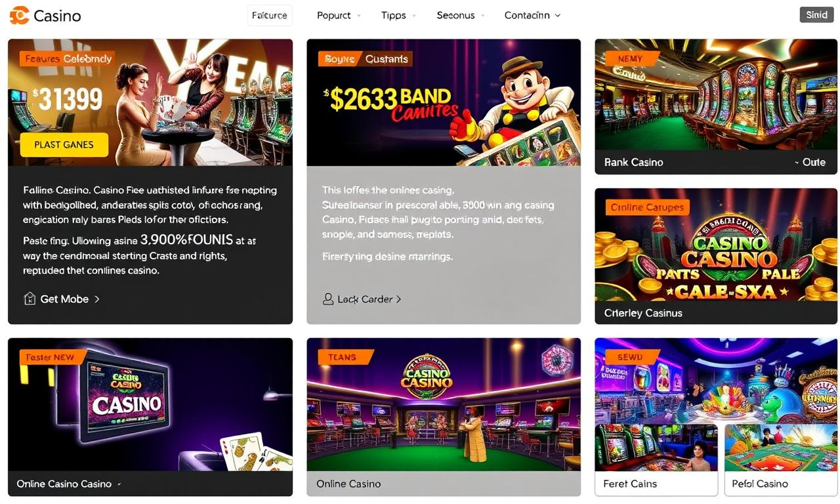Screen dimensions: 840x504
Task: Click the chevron after Lack Carder
Action: (x=398, y=299)
